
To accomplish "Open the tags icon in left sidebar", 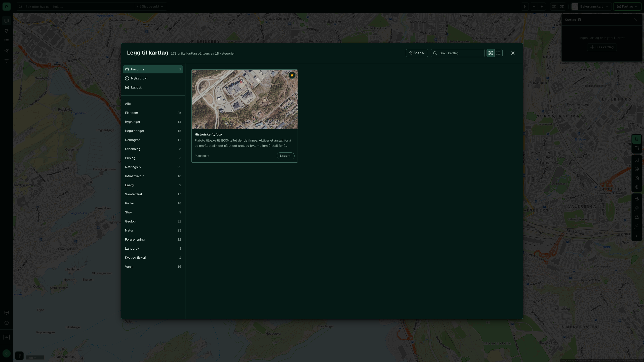I will [7, 31].
